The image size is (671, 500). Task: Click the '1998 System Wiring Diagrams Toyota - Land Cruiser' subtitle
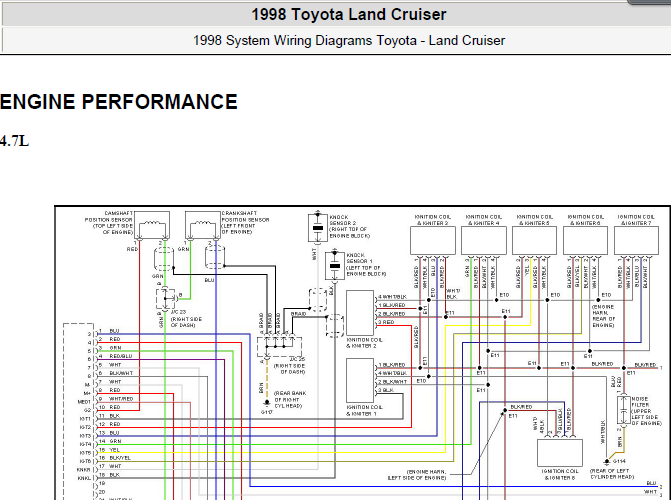pyautogui.click(x=349, y=41)
